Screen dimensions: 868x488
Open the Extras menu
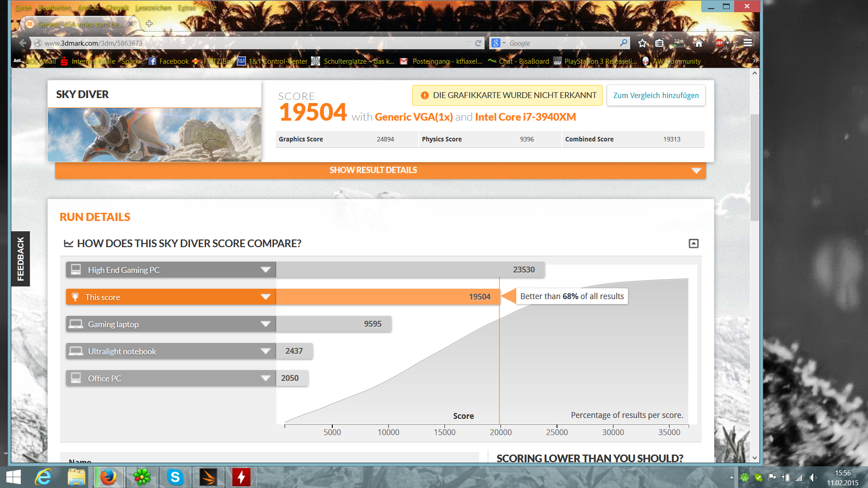coord(187,8)
